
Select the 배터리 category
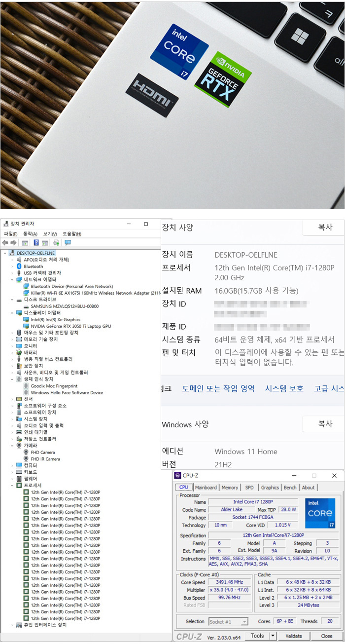30,353
